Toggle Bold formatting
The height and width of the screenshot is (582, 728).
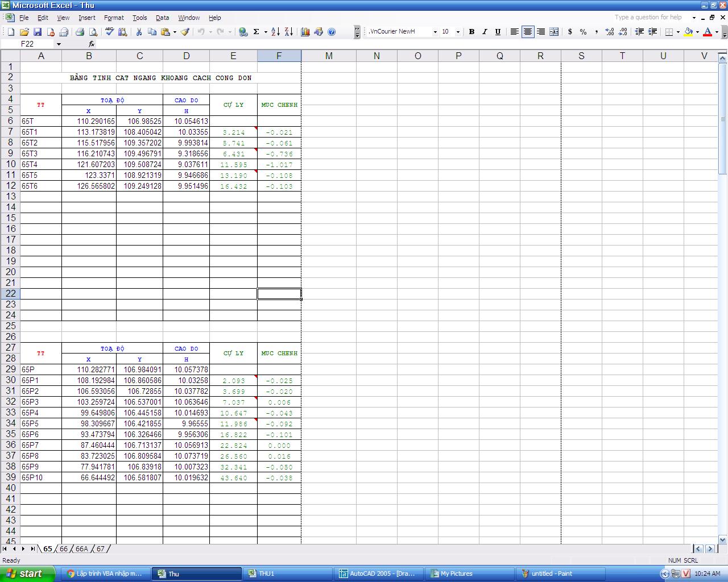[471, 32]
